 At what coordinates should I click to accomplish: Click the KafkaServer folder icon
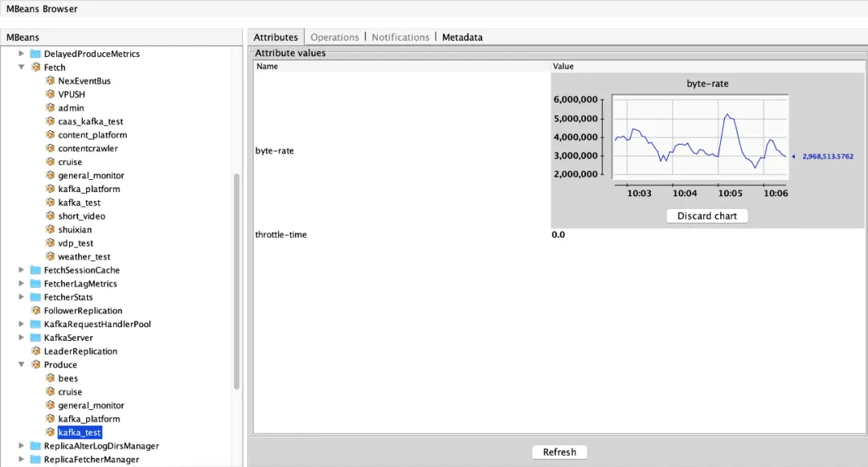pos(35,338)
